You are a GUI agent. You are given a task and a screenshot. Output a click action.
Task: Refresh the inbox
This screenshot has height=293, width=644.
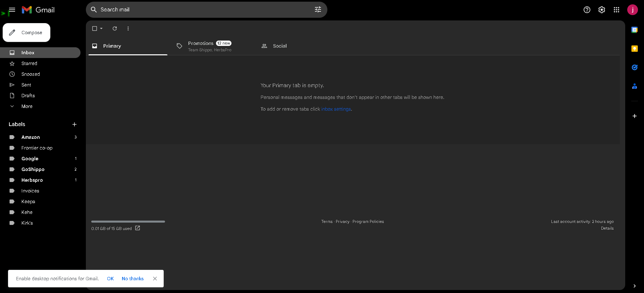115,28
